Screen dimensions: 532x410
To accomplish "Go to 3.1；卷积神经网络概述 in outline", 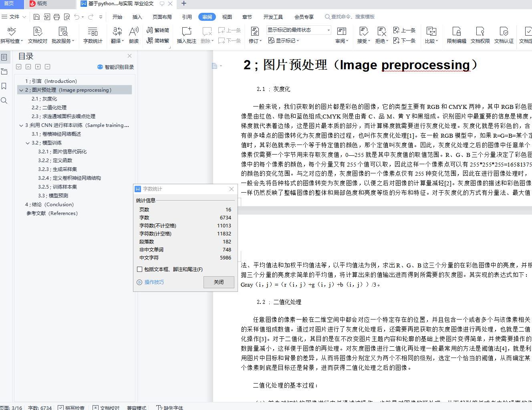I will (56, 134).
